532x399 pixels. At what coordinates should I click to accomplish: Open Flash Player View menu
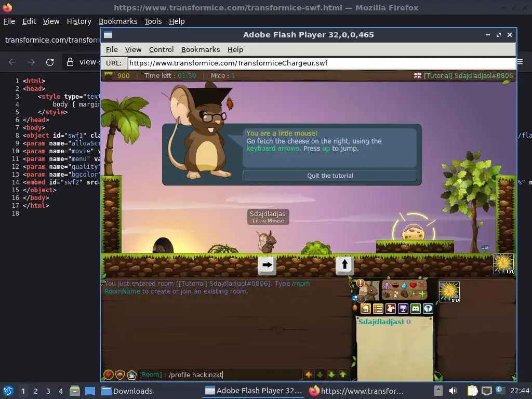point(133,49)
